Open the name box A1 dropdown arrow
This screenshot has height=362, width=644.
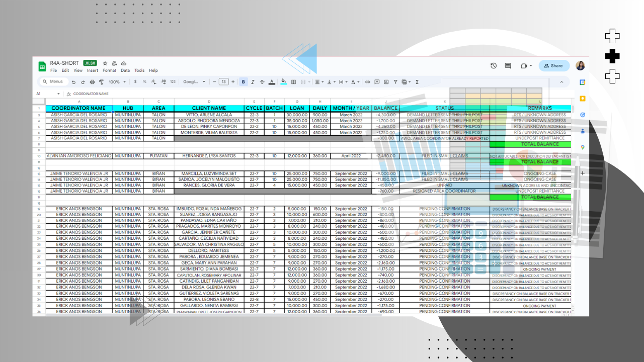tap(58, 94)
